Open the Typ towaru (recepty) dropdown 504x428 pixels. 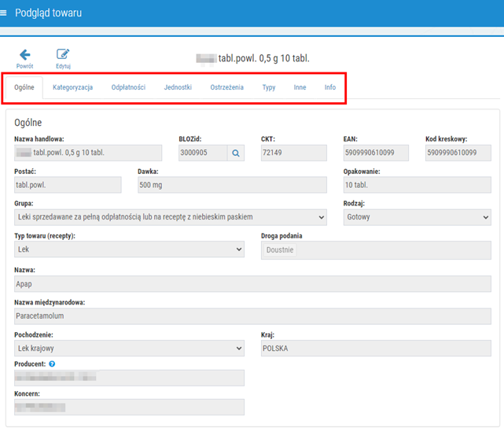(x=129, y=249)
